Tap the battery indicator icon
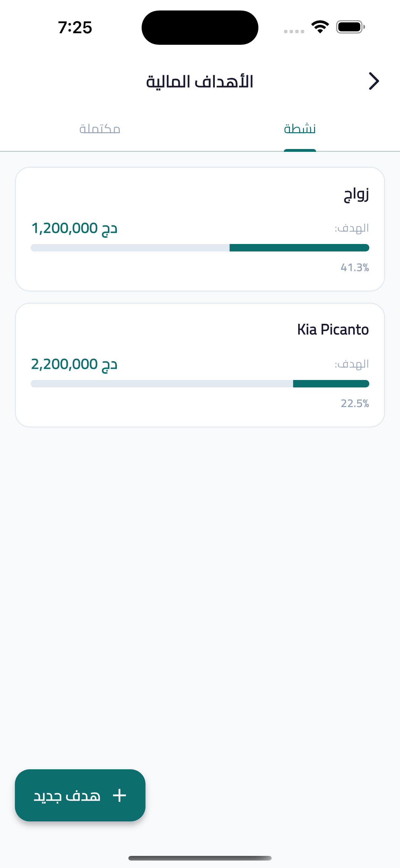The image size is (400, 868). (x=350, y=27)
